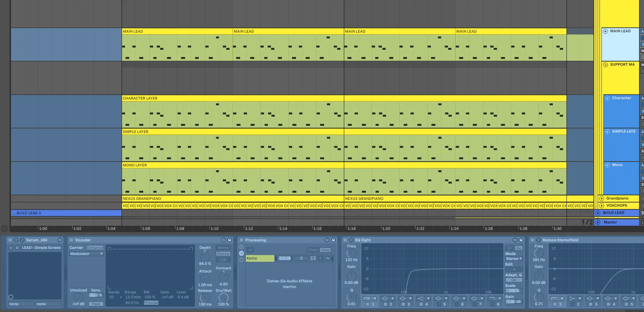Viewport: 644px width, 312px height.
Task: Open the Vocoder Bands count dropdown
Action: pos(115,297)
